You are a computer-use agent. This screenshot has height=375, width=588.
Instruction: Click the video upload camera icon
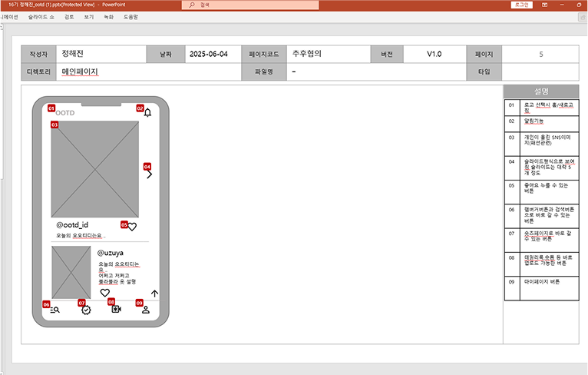pyautogui.click(x=116, y=309)
